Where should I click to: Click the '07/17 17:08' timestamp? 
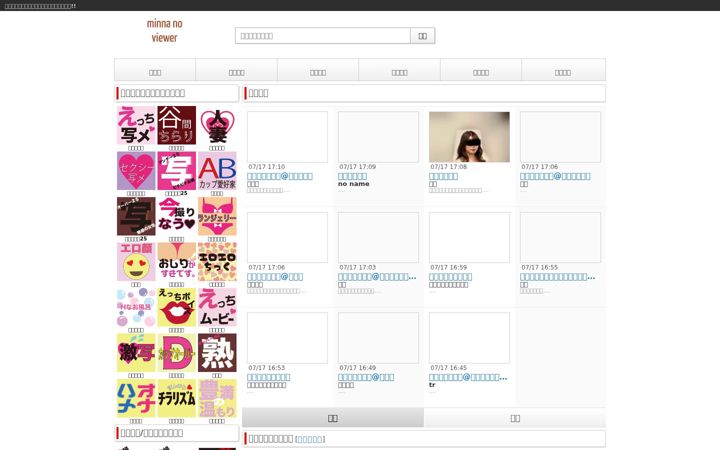448,167
